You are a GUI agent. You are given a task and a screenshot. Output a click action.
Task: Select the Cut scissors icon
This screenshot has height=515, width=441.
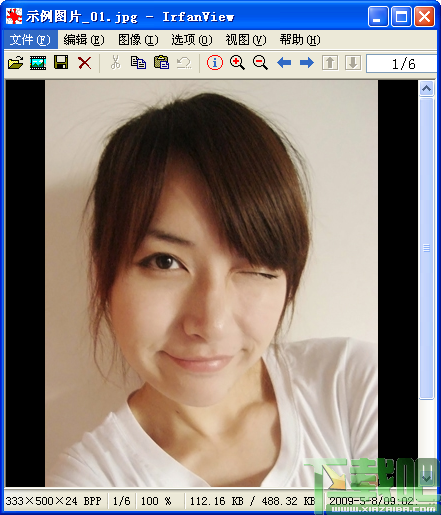tap(115, 62)
